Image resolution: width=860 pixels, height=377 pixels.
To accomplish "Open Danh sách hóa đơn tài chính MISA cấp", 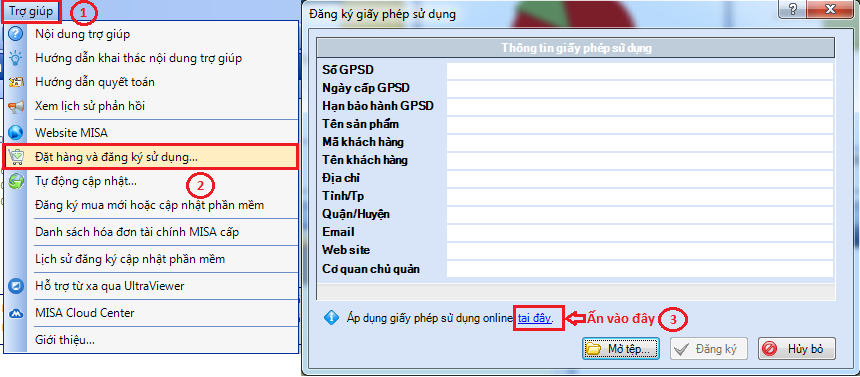I will click(x=137, y=232).
